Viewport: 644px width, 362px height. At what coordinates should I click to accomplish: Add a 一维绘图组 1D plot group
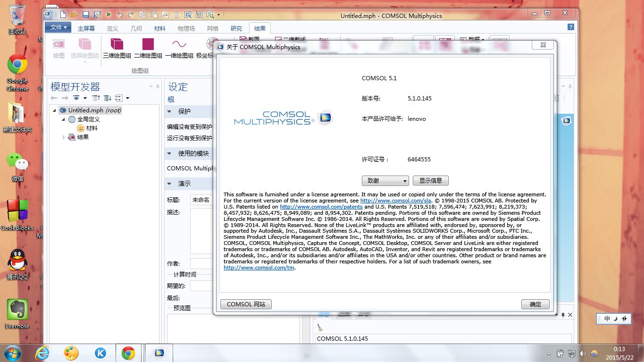pyautogui.click(x=179, y=45)
